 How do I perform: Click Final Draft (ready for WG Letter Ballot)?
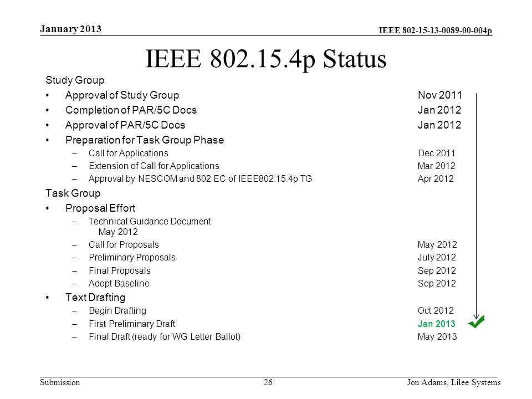[x=165, y=336]
